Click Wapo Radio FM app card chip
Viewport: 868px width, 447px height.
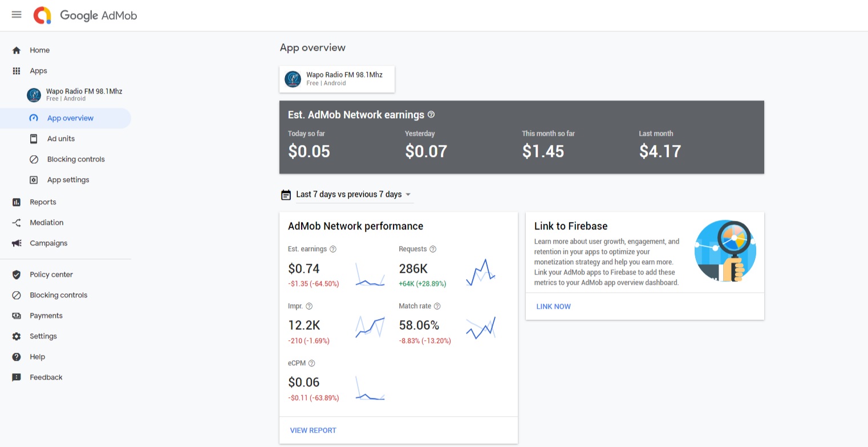[337, 79]
